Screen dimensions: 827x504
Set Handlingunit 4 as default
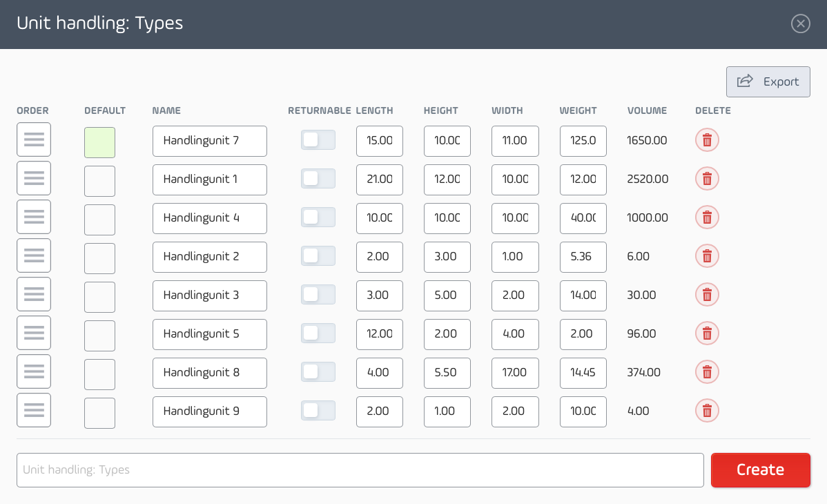[99, 220]
